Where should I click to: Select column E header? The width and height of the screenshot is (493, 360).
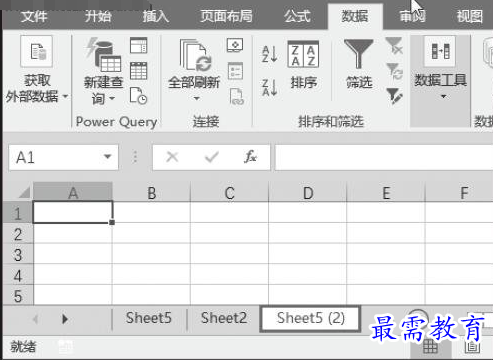386,192
